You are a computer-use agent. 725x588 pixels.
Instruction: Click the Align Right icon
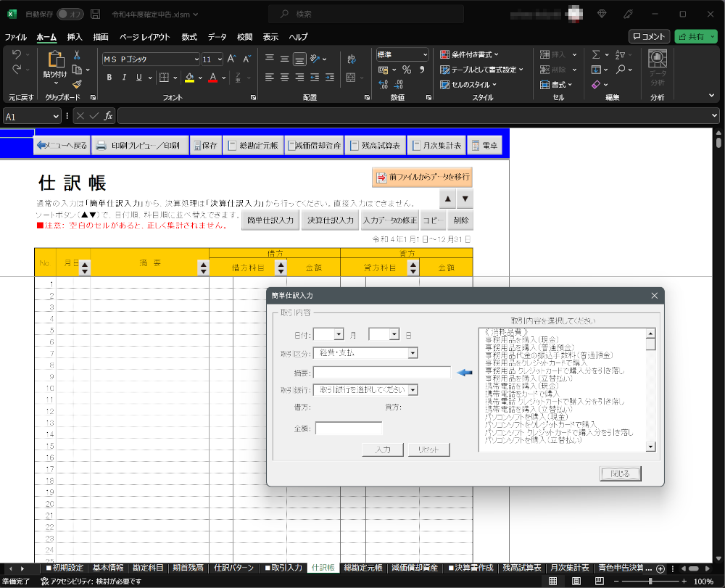pos(299,77)
